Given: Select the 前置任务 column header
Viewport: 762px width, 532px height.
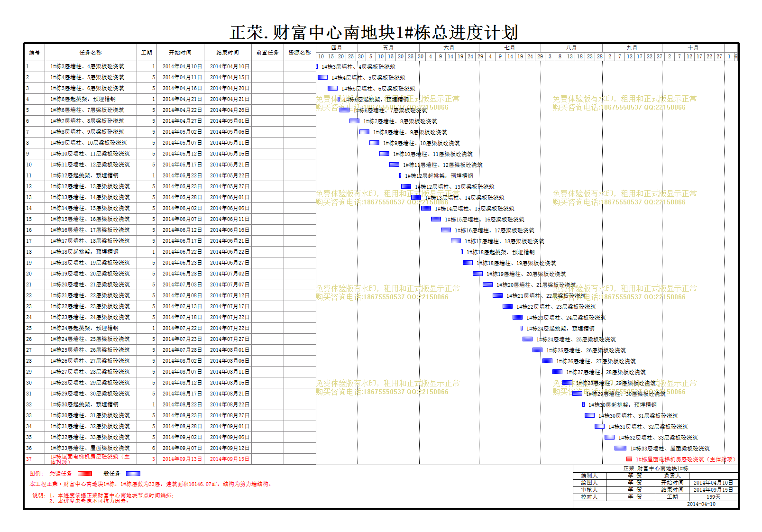Looking at the screenshot, I should 267,53.
